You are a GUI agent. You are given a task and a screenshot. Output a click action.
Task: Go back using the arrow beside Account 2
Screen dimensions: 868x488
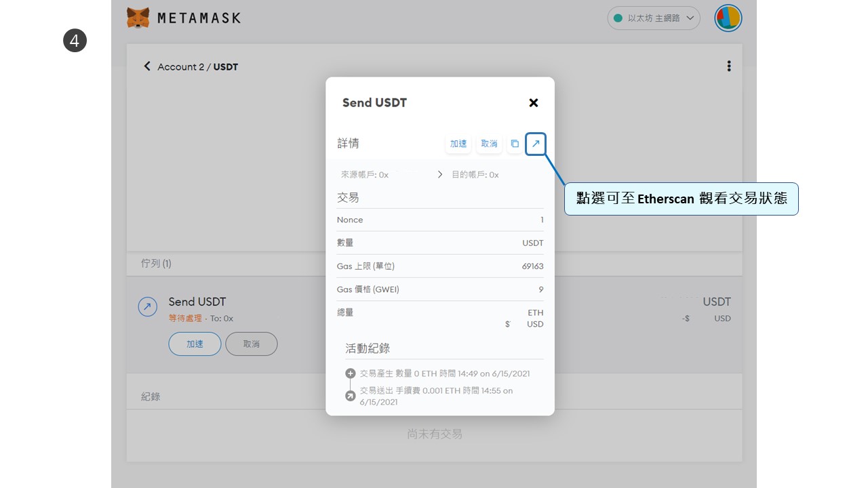pos(146,66)
